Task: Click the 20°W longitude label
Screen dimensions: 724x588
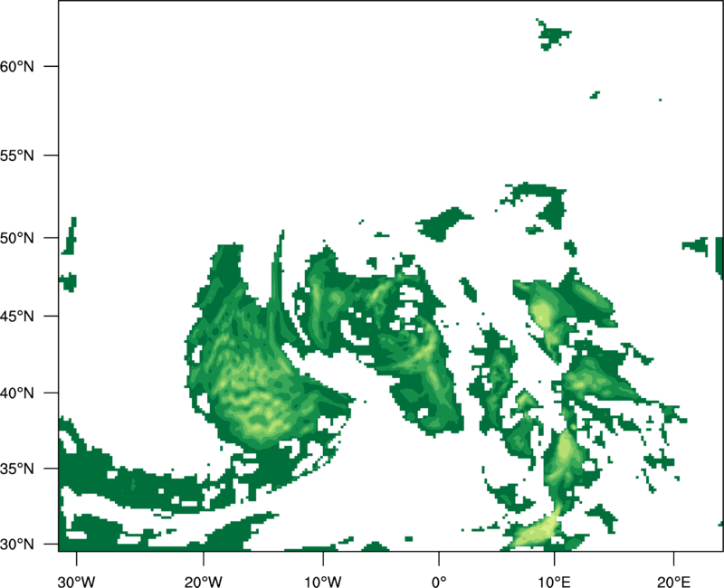Action: pos(203,582)
